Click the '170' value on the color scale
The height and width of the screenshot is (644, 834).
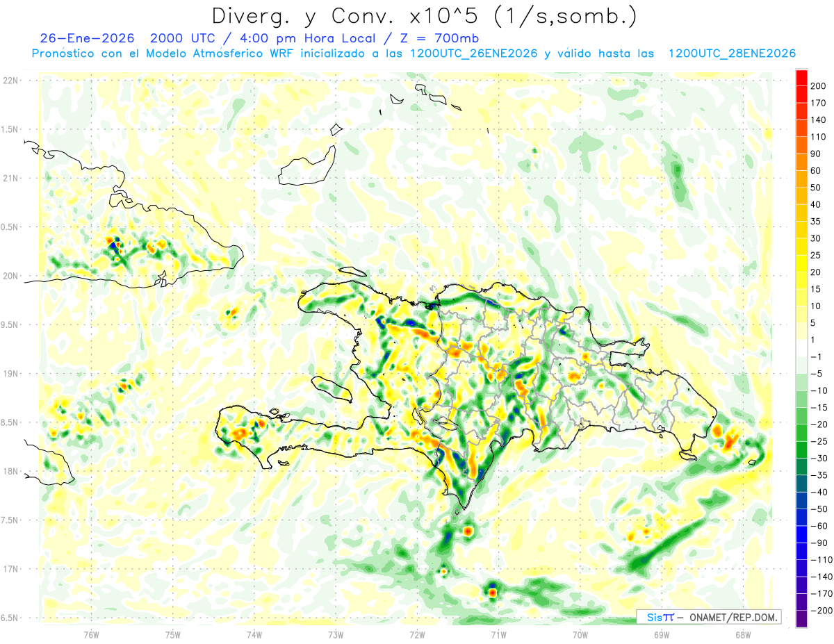tap(818, 103)
